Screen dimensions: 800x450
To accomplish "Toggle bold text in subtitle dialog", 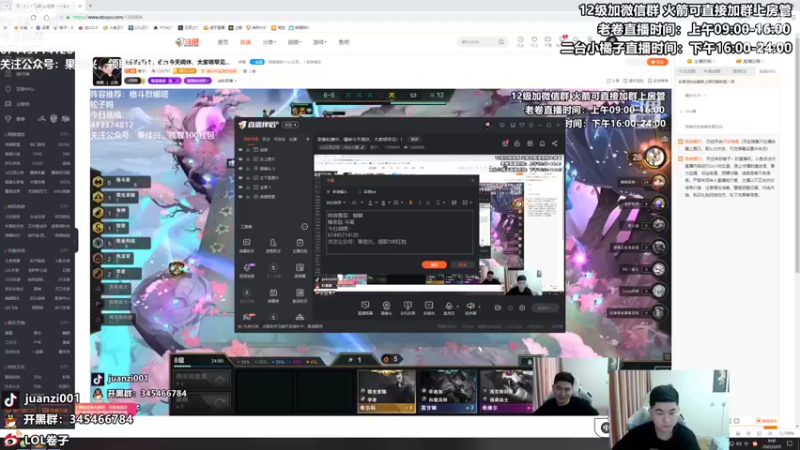I will pos(411,203).
